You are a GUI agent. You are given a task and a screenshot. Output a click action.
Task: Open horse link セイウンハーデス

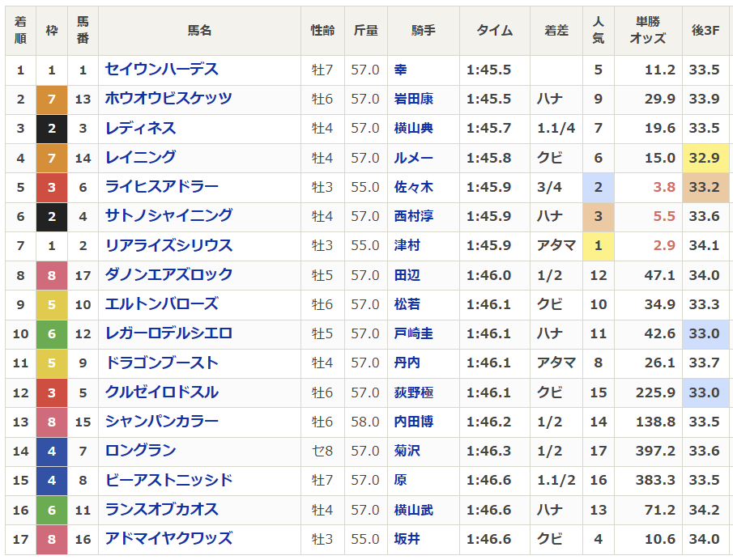(161, 70)
